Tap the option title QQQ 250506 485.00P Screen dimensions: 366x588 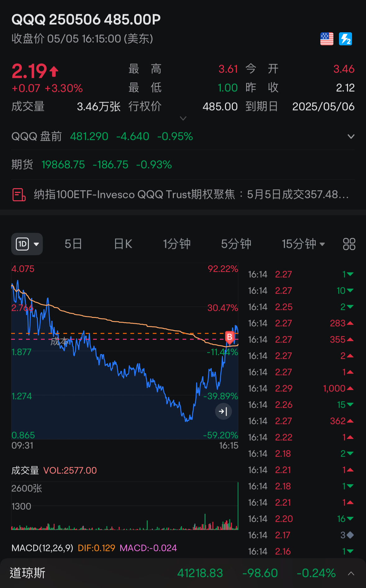tap(86, 20)
